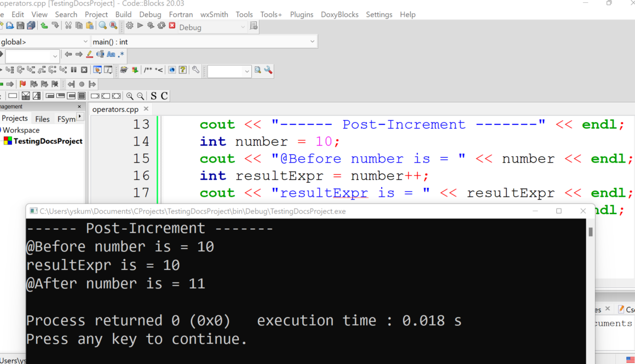The height and width of the screenshot is (364, 635).
Task: Click the Save file icon
Action: click(x=20, y=25)
